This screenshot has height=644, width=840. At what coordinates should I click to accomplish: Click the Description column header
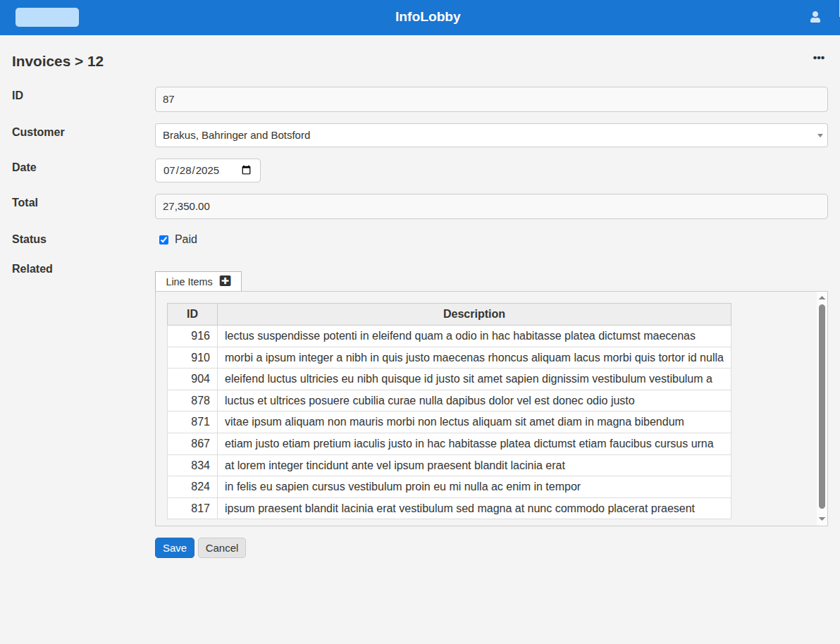point(474,314)
